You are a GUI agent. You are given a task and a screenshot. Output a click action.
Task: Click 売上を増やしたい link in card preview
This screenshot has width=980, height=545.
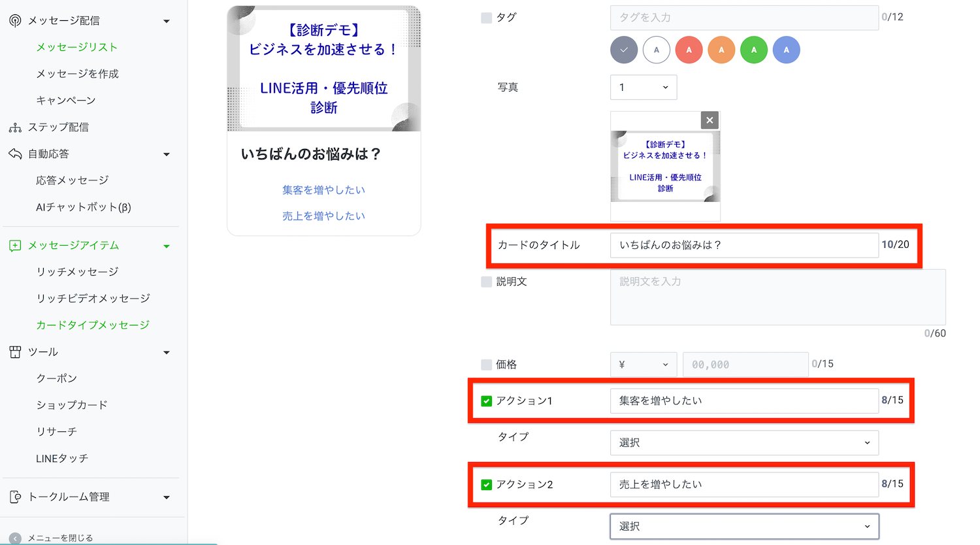pos(323,216)
